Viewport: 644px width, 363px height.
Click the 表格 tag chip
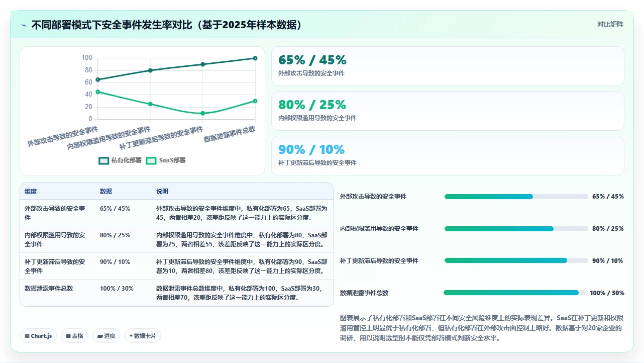tap(74, 336)
